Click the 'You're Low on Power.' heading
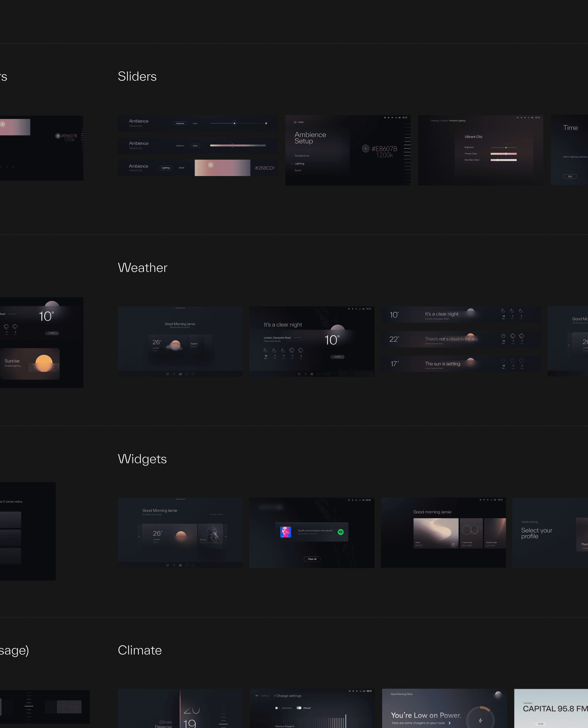 pyautogui.click(x=426, y=716)
